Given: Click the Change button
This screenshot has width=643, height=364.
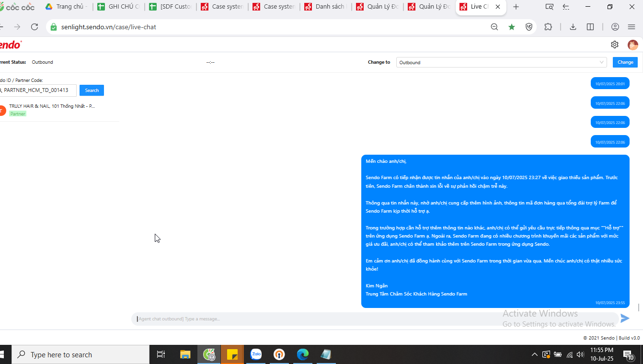Looking at the screenshot, I should [625, 62].
